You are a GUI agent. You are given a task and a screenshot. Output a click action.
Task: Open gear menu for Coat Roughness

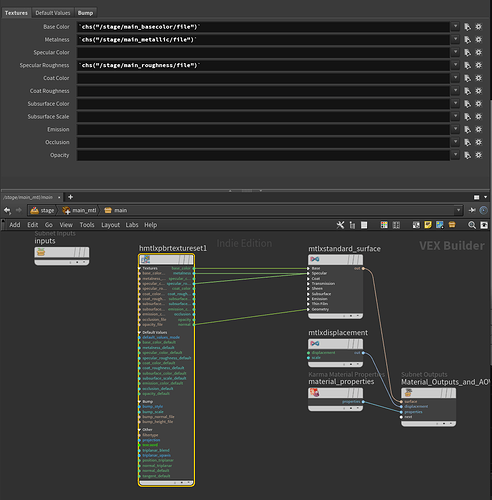pos(479,91)
